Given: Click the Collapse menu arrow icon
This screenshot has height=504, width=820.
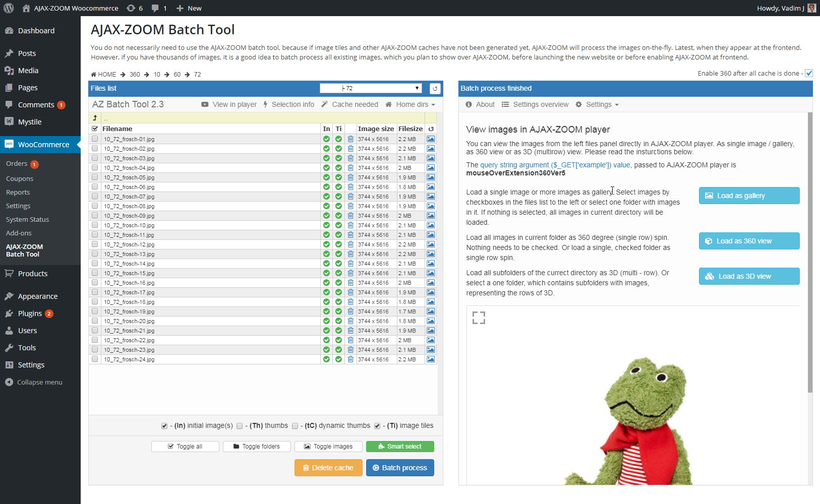Looking at the screenshot, I should (9, 382).
